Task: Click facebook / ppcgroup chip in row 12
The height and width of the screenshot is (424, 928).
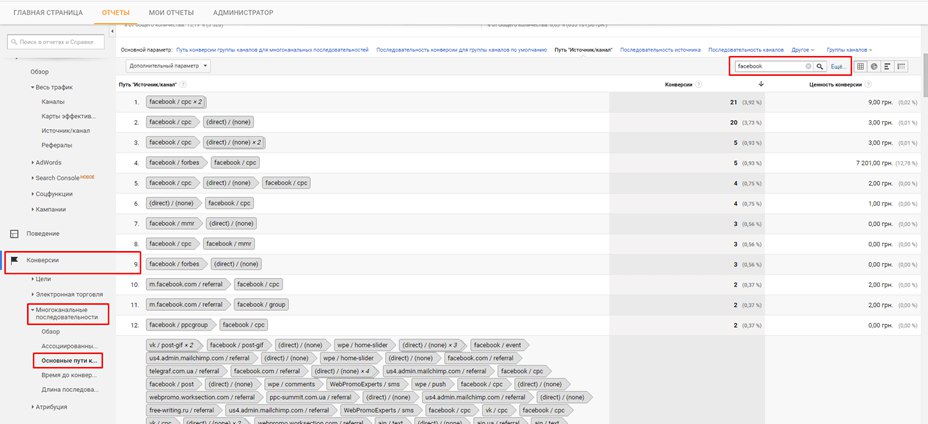Action: click(179, 325)
